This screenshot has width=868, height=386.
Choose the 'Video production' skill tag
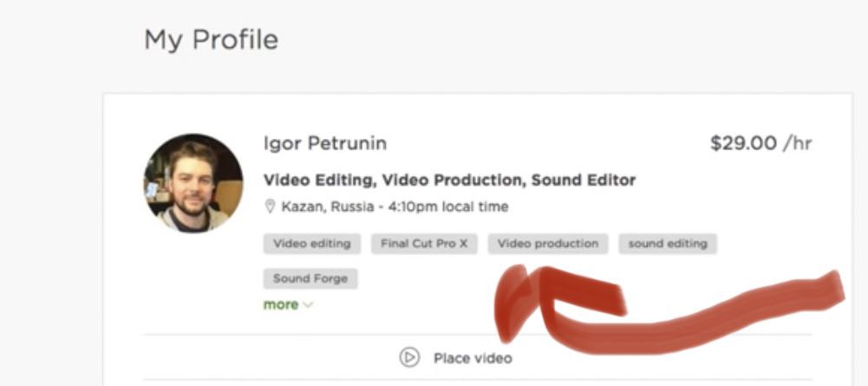point(548,244)
